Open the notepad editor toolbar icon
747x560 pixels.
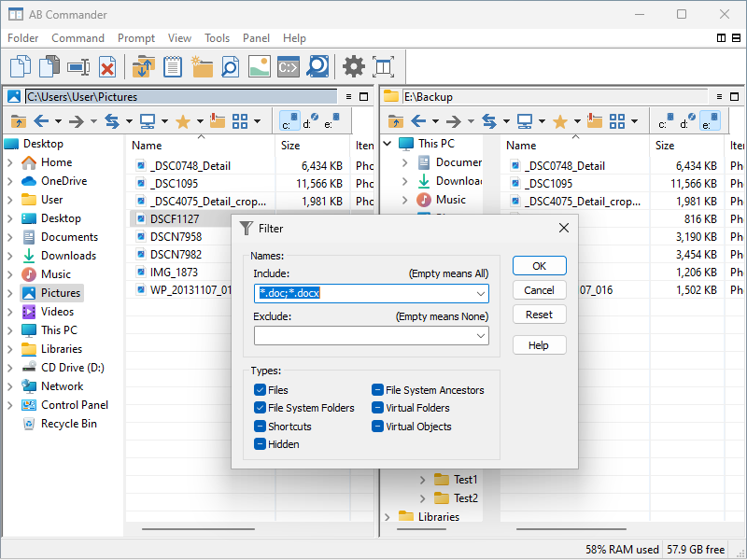[173, 66]
